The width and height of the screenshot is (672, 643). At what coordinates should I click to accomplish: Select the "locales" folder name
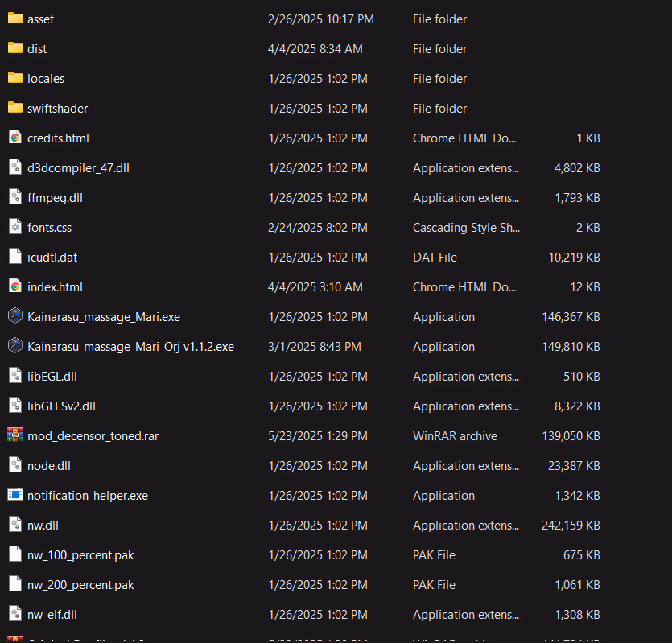(46, 79)
